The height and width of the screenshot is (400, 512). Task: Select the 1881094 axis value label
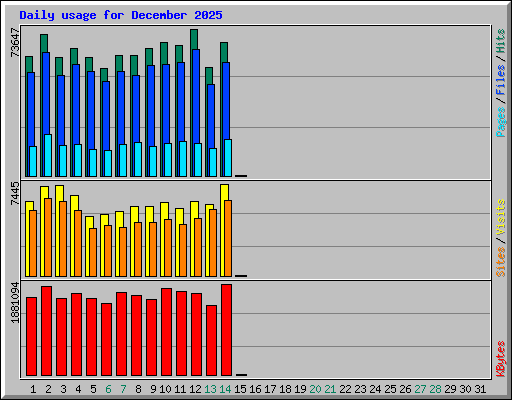[15, 303]
